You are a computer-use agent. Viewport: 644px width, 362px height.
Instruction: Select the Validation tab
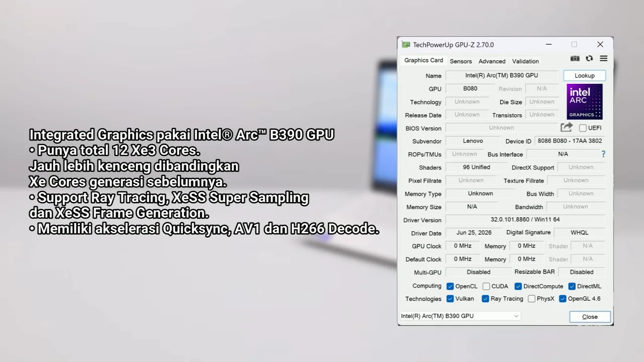coord(525,61)
